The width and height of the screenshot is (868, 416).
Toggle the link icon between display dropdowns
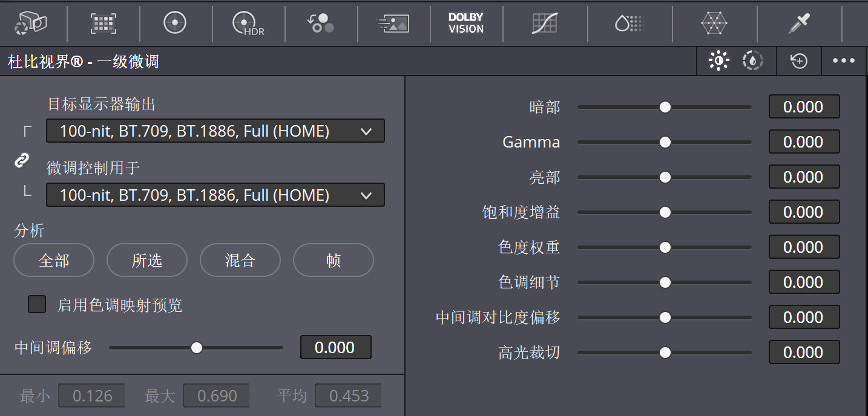[22, 160]
